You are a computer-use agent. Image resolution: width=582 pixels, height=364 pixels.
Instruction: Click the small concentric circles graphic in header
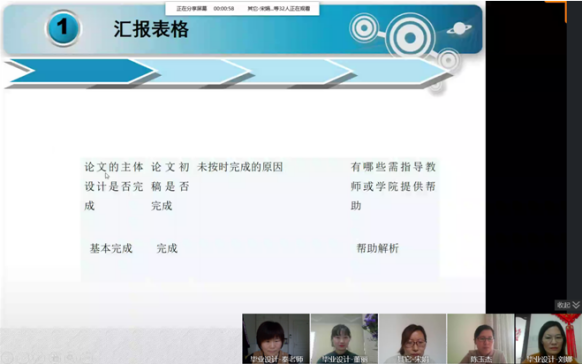(x=364, y=28)
